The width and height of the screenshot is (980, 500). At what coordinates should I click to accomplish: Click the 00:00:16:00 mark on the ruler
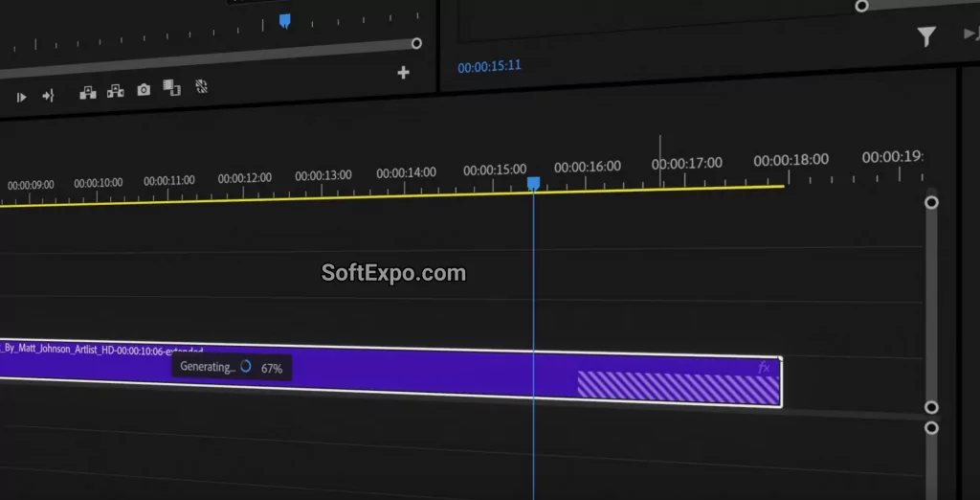pyautogui.click(x=588, y=167)
